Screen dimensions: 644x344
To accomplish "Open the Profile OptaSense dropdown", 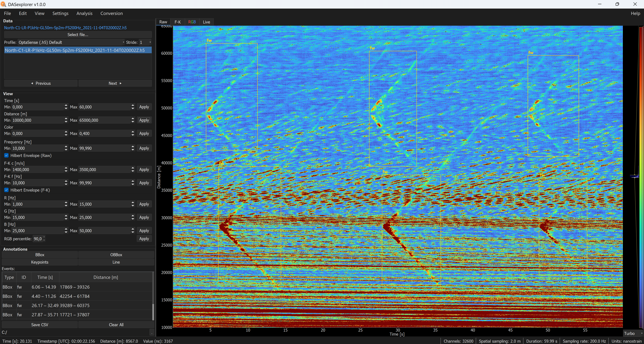I will tap(71, 42).
